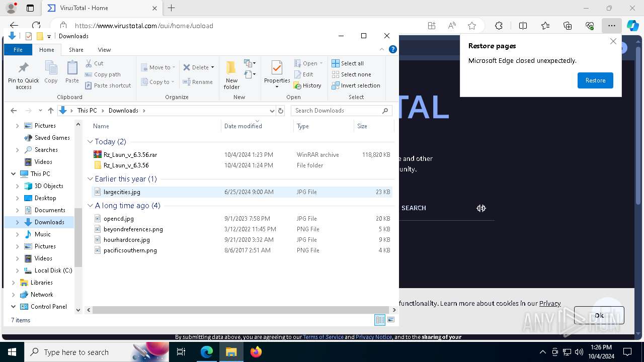Click Open in the Open group
This screenshot has width=644, height=362.
click(x=307, y=63)
